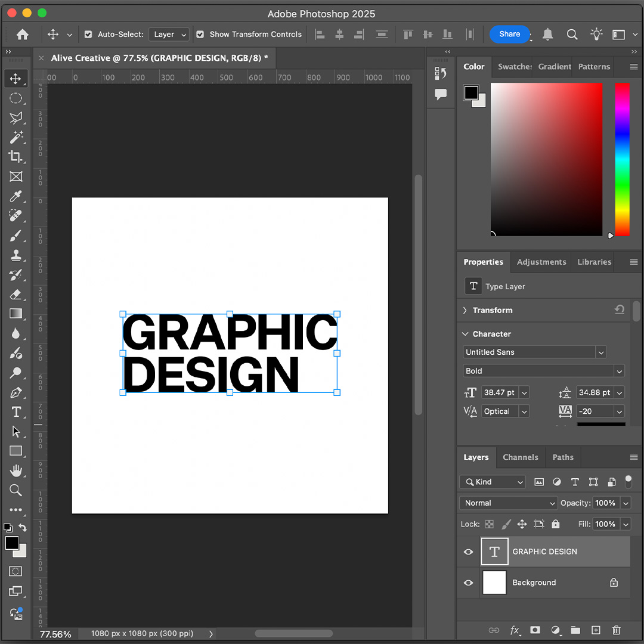Switch to the Channels tab

(x=521, y=457)
